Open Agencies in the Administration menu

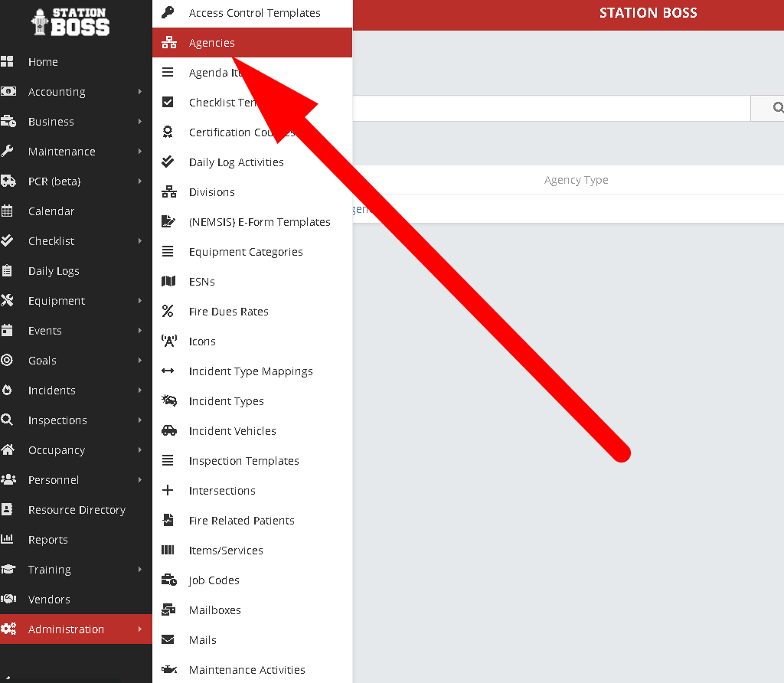(x=212, y=43)
